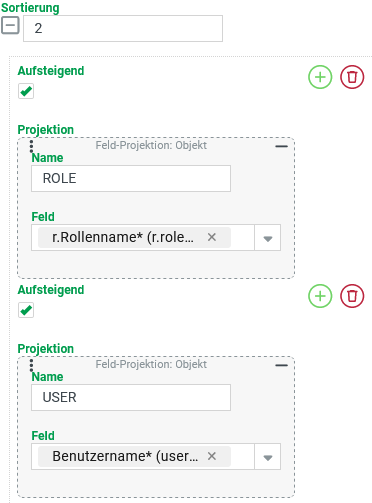The width and height of the screenshot is (372, 503).
Task: Open drag handle menu of ROLE projection
Action: 31,146
